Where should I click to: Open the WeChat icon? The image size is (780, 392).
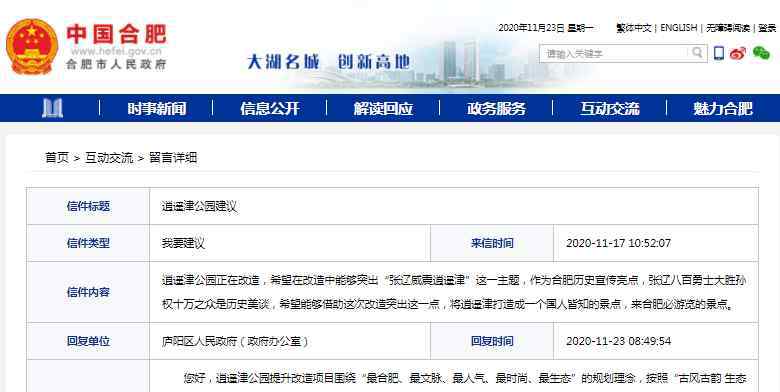(761, 53)
